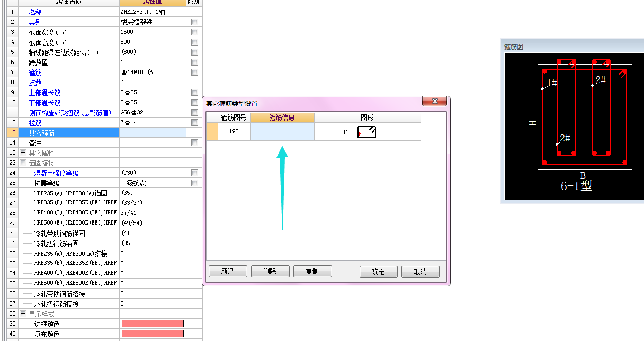The image size is (644, 341).
Task: Click the 侧面构造或受扭筋 value G56 32
Action: (x=132, y=113)
